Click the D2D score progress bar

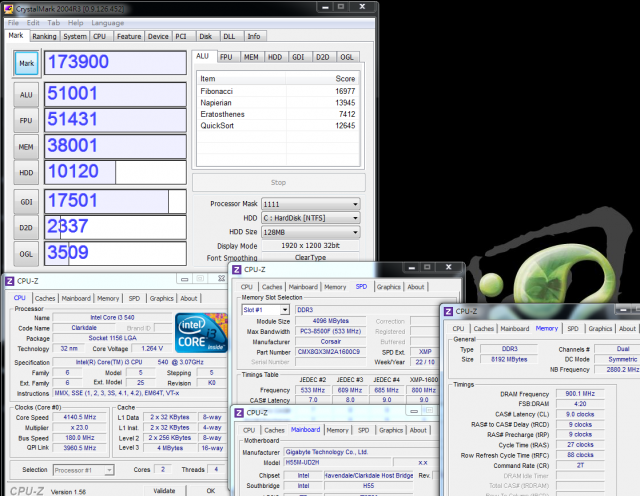click(x=115, y=227)
